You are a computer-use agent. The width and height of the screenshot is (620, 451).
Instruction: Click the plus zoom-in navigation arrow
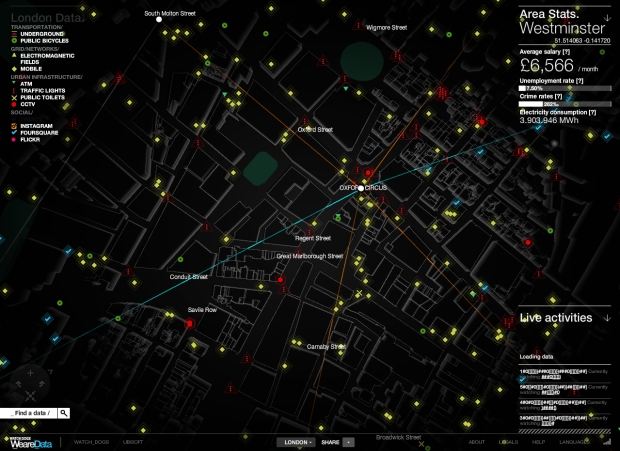coord(30,373)
